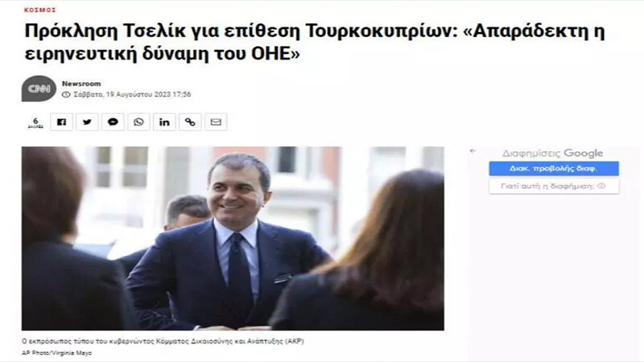Image resolution: width=644 pixels, height=362 pixels.
Task: Click the clock icon beside the date
Action: [x=66, y=94]
